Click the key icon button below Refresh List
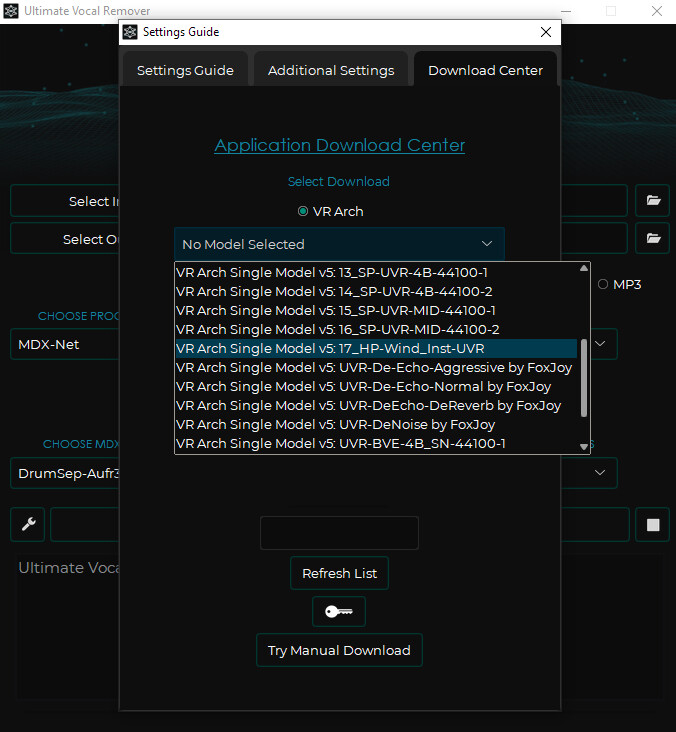 [x=339, y=611]
